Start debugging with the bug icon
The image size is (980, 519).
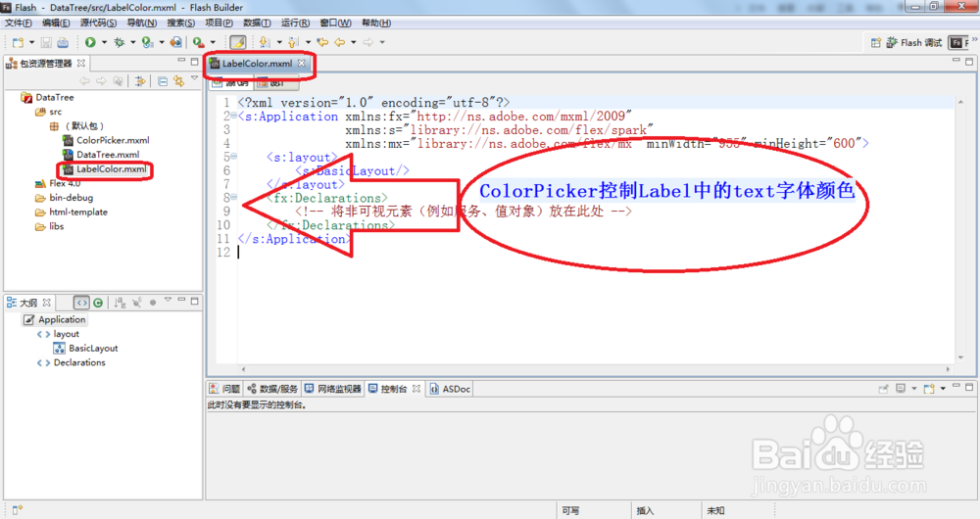[120, 42]
